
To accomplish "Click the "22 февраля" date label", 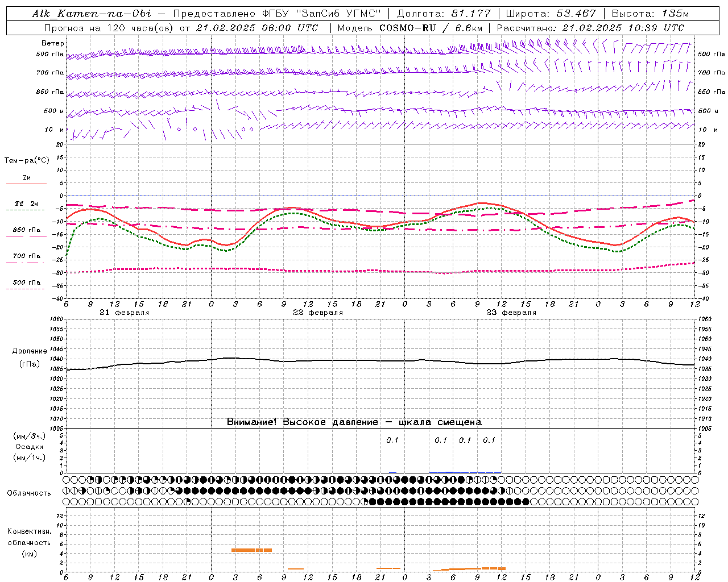I will 318,313.
